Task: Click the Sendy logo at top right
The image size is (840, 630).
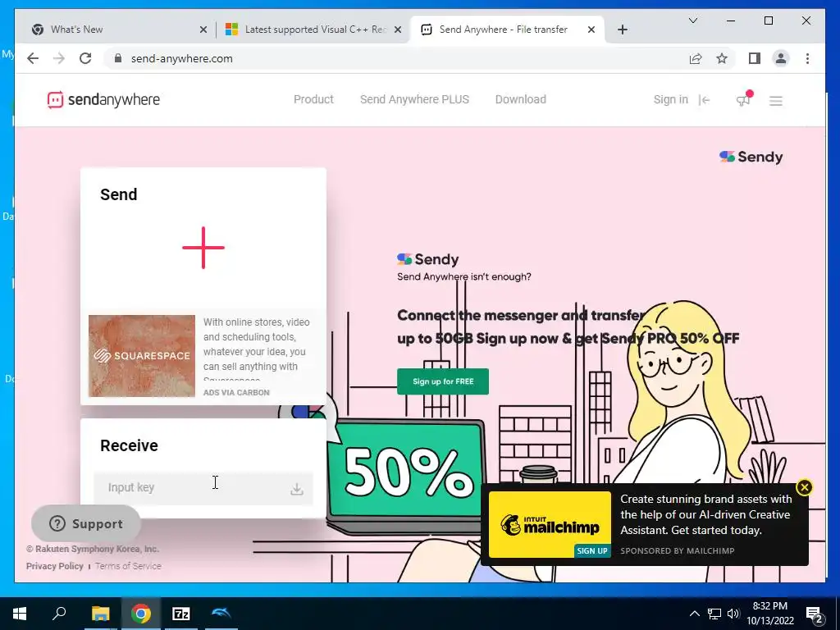Action: 751,157
